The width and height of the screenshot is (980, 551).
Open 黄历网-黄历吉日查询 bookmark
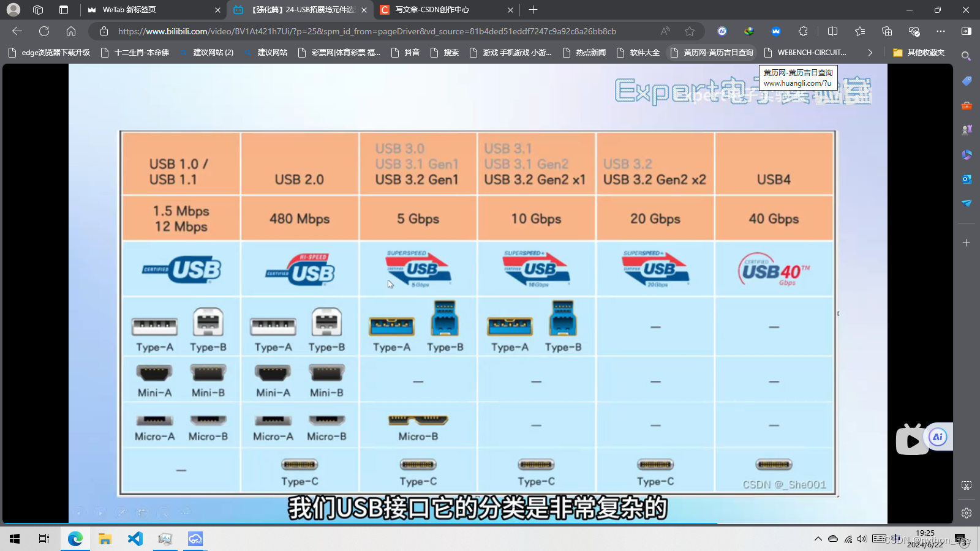712,53
